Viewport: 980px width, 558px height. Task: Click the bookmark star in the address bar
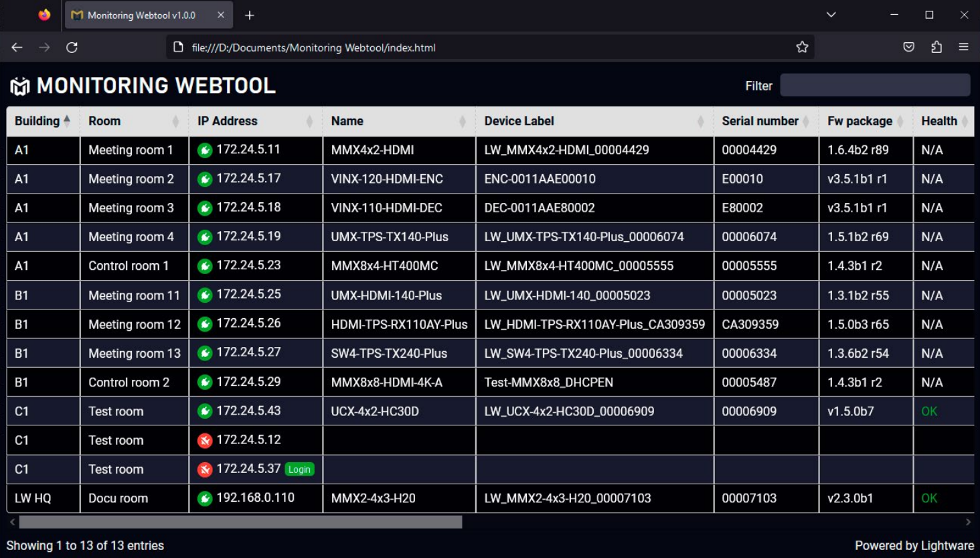pyautogui.click(x=801, y=47)
